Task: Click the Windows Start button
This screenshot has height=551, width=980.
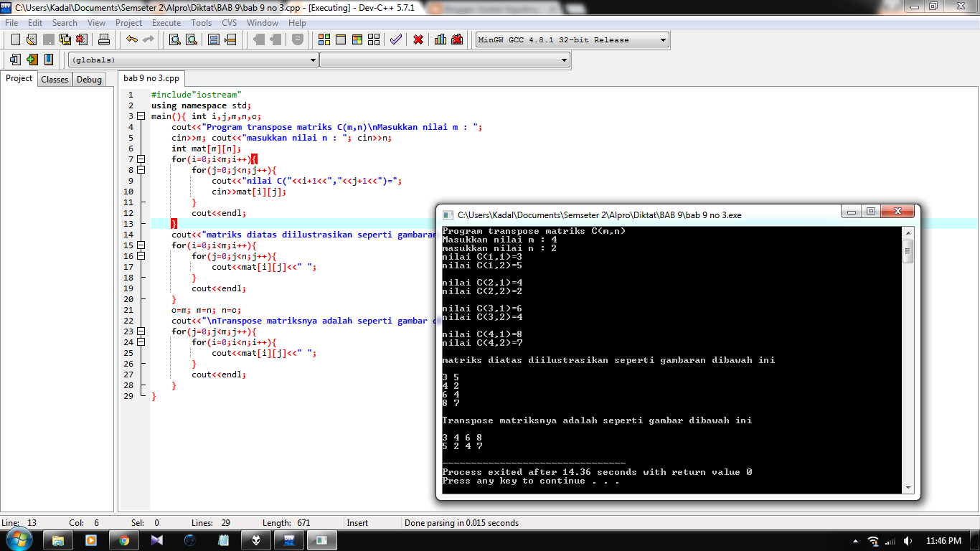Action: [x=19, y=540]
